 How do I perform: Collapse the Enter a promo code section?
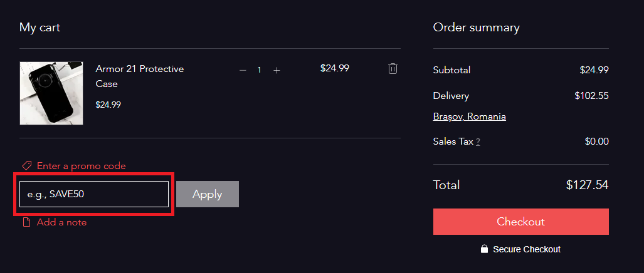[81, 166]
